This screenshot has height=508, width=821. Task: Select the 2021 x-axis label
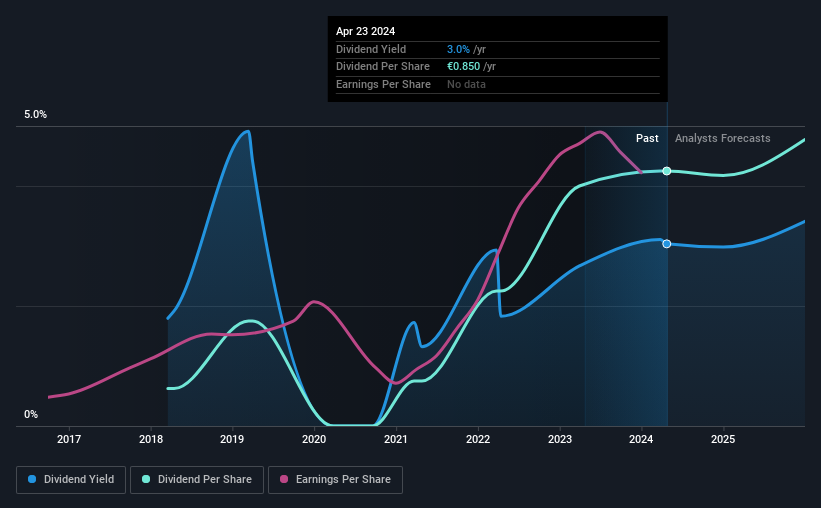396,439
